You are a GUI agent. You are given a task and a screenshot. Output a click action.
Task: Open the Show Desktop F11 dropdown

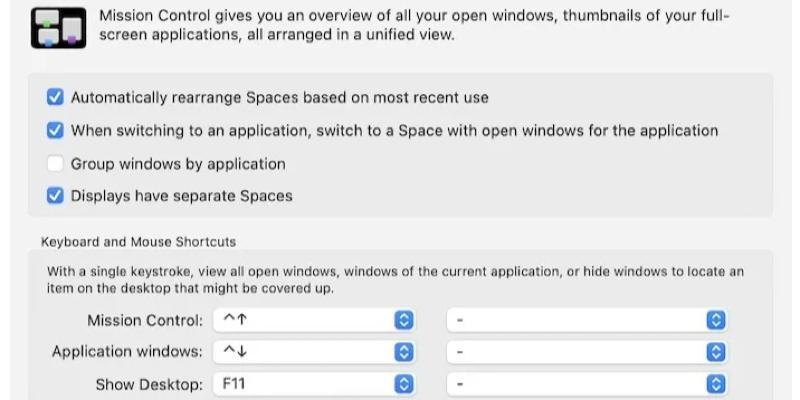(x=314, y=384)
